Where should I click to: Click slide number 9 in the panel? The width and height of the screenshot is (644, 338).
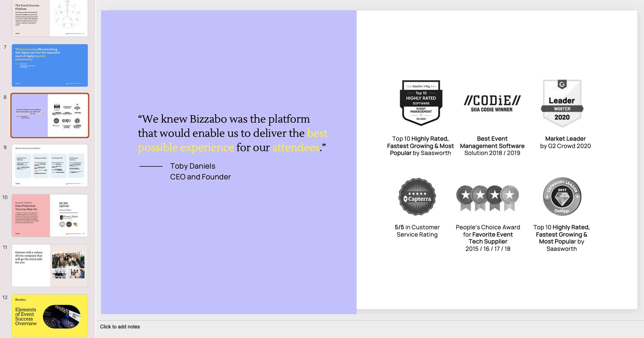click(5, 147)
